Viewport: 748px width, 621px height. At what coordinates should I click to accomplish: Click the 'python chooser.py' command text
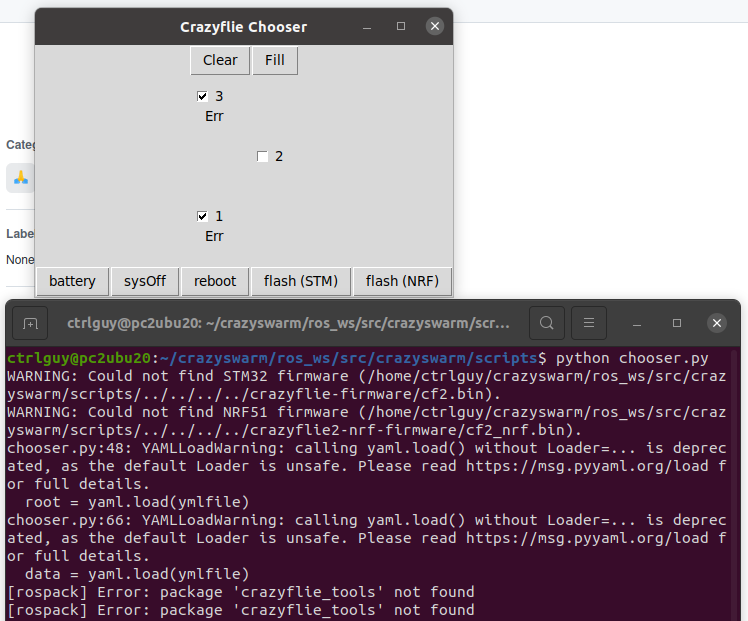pos(632,358)
